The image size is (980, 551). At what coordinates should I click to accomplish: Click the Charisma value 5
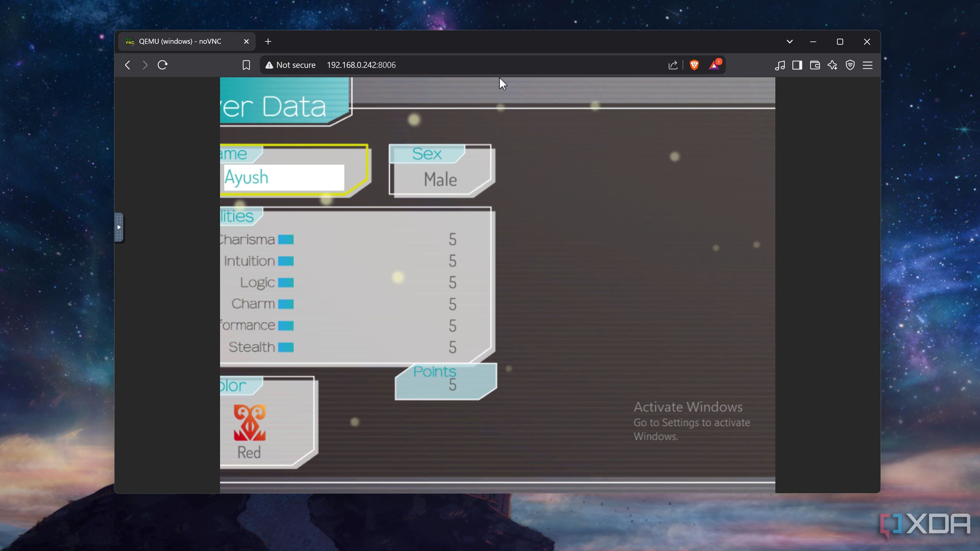(452, 240)
